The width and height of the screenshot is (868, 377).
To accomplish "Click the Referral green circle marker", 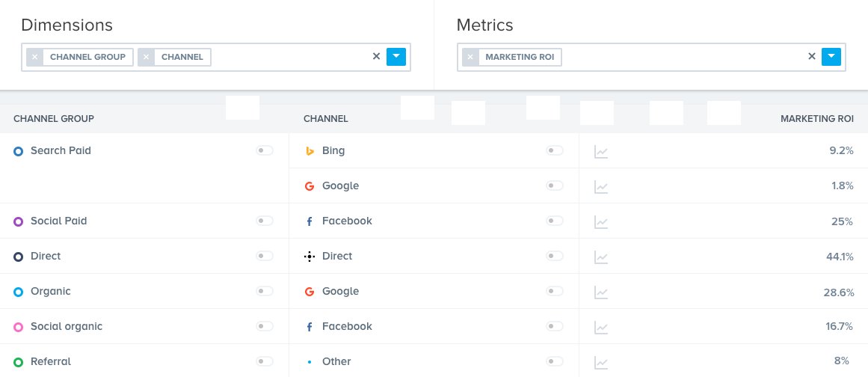I will [18, 362].
